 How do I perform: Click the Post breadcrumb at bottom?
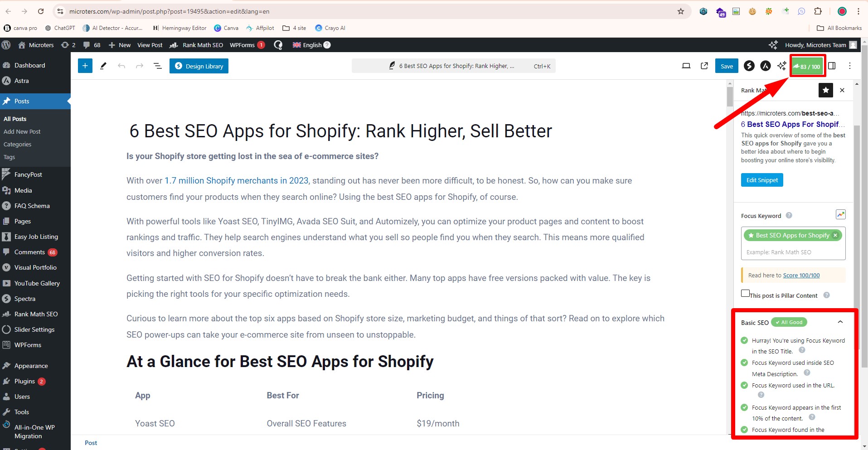pyautogui.click(x=91, y=443)
